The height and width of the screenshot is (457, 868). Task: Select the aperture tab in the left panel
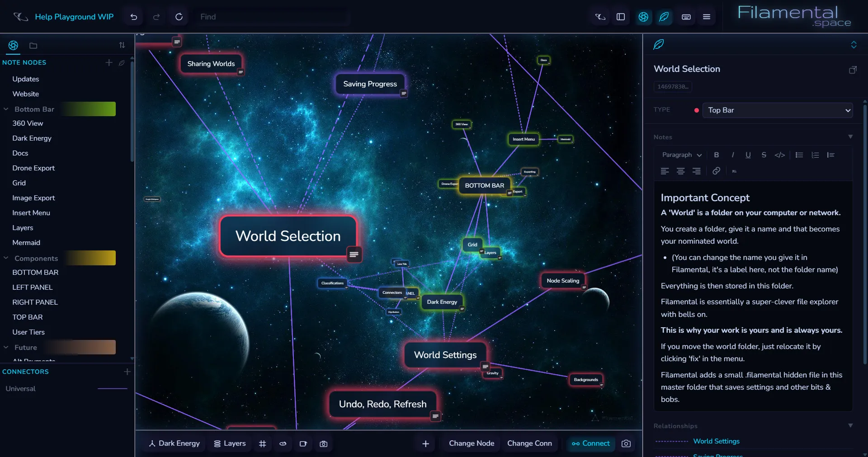tap(13, 45)
